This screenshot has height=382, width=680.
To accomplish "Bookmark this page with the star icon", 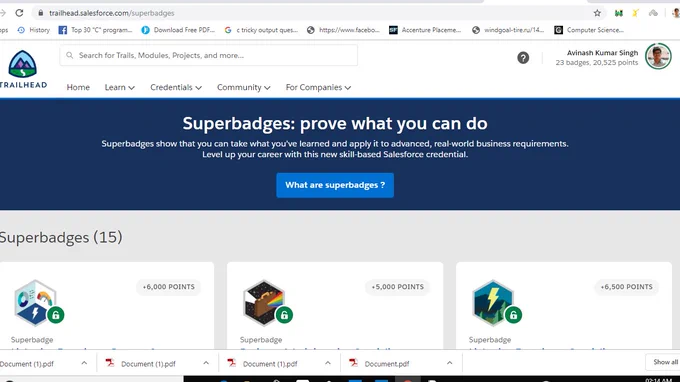I will [x=597, y=13].
